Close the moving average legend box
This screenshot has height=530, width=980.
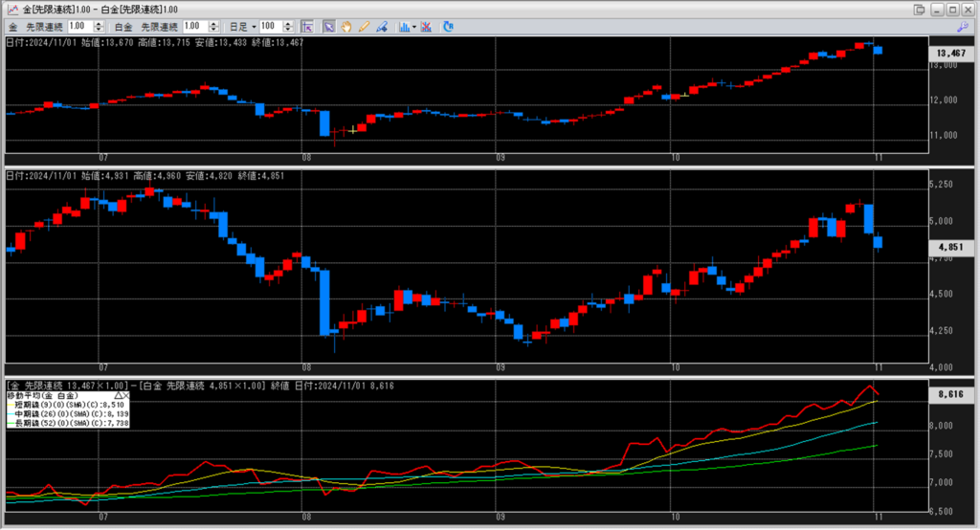point(126,395)
